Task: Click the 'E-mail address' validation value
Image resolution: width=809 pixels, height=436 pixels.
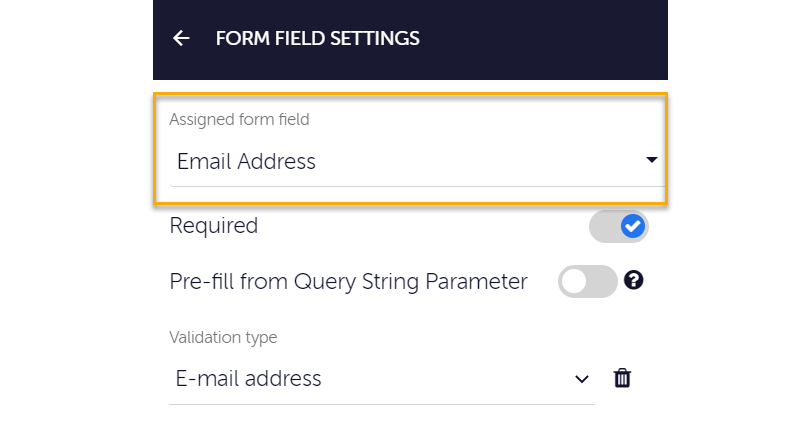Action: [249, 379]
